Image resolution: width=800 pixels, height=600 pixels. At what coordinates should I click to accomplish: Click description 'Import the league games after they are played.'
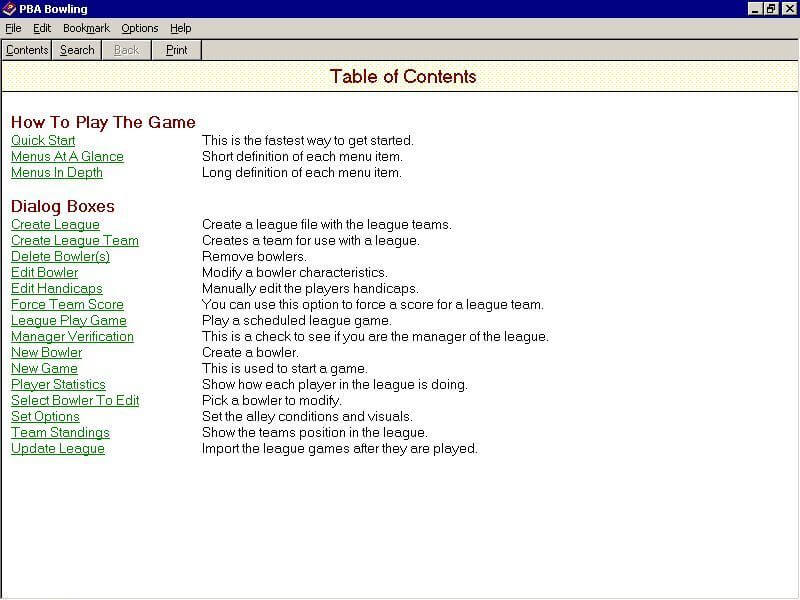coord(340,448)
